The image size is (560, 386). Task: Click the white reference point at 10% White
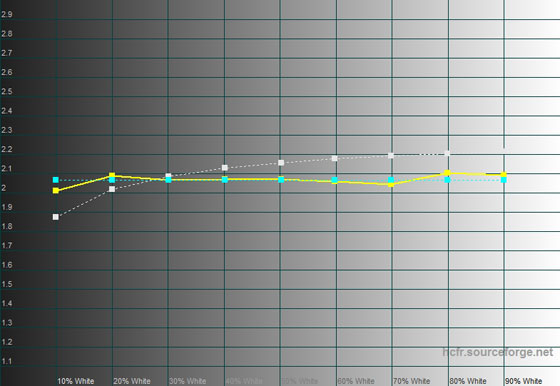[x=56, y=217]
